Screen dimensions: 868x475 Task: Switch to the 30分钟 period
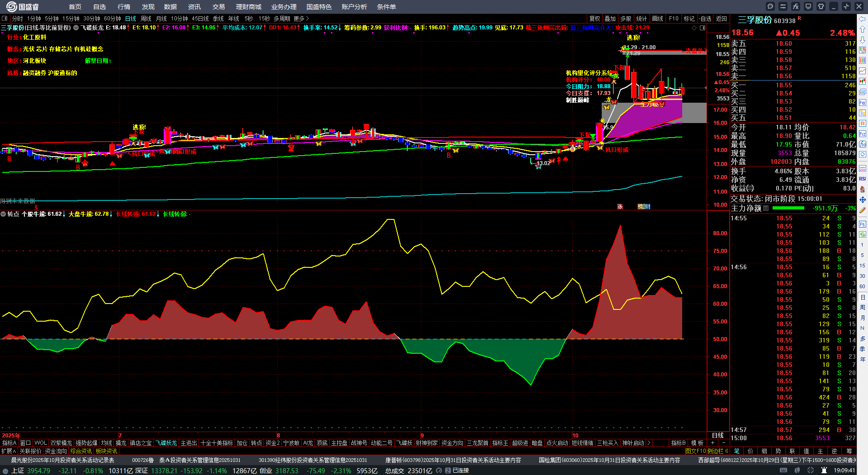pos(92,19)
